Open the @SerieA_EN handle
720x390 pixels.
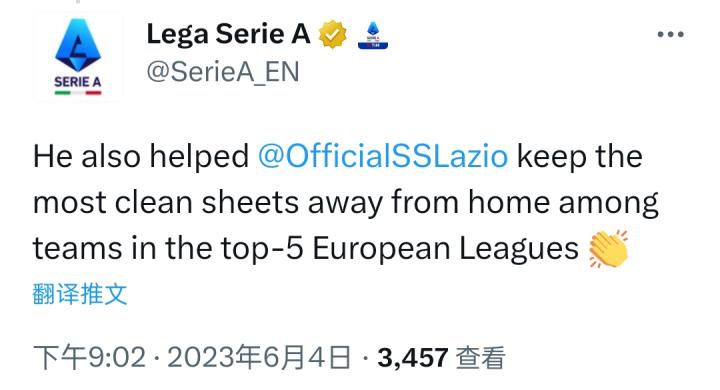[223, 72]
